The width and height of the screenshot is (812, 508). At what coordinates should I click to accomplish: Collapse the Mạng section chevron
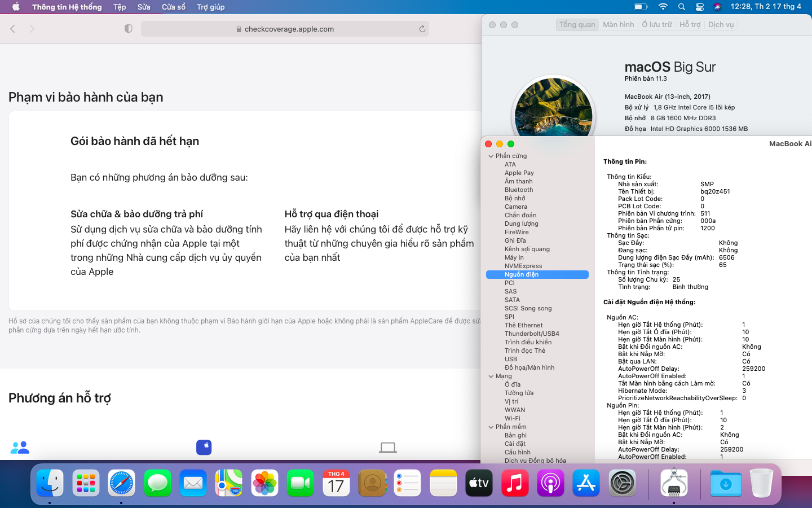click(491, 376)
